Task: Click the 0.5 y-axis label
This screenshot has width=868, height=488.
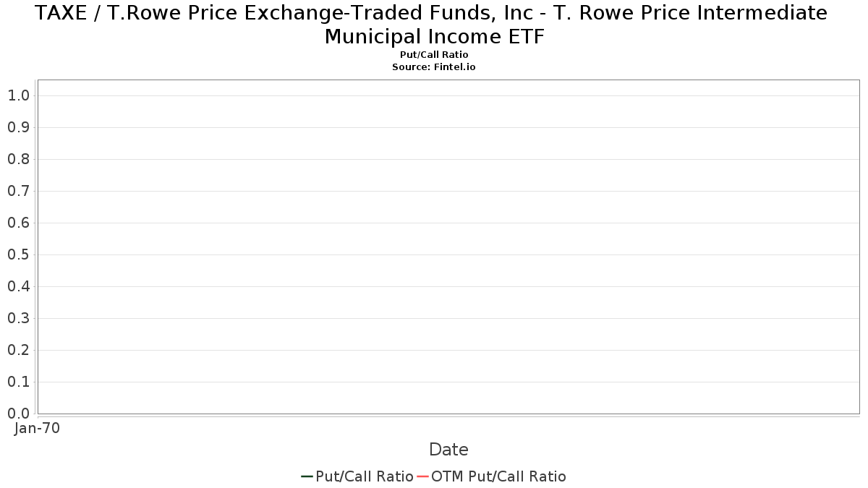Action: point(19,254)
